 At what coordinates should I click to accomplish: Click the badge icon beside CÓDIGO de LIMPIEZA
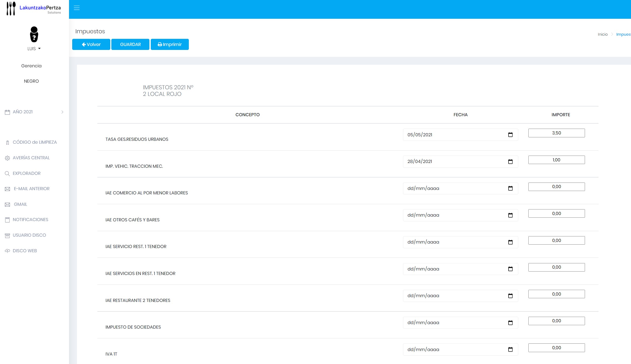point(7,142)
